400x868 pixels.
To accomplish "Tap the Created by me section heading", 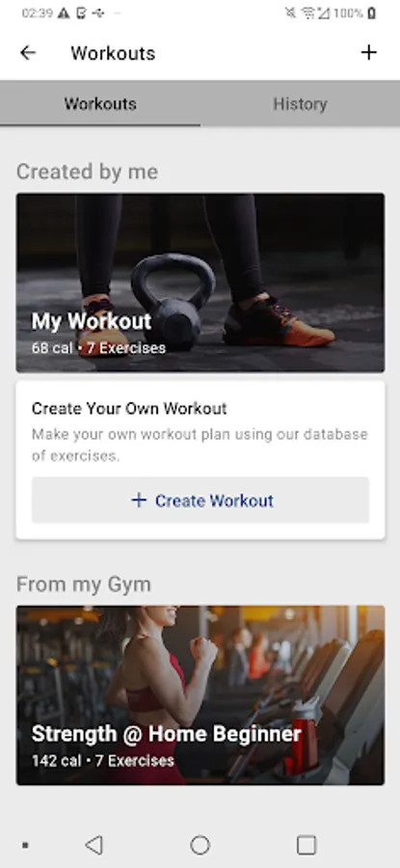I will click(x=88, y=172).
